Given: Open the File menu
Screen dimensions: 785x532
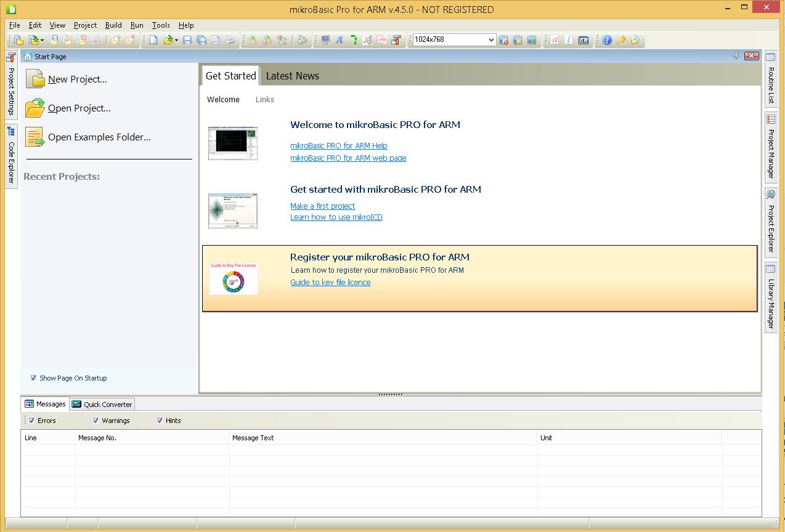Looking at the screenshot, I should pos(15,25).
